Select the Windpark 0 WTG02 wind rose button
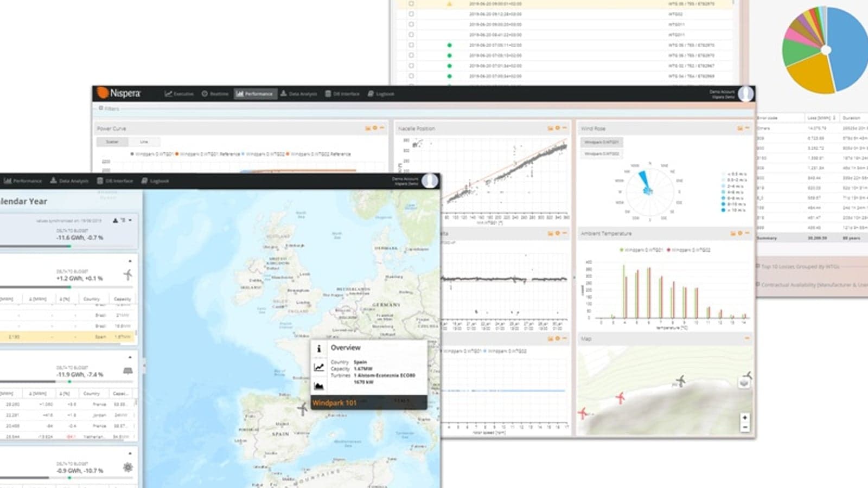 [602, 153]
